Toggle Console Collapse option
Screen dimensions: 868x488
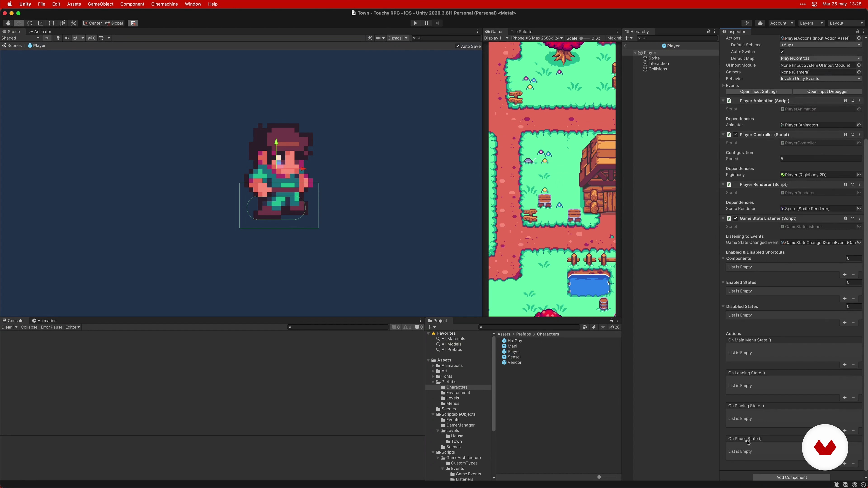(x=29, y=327)
